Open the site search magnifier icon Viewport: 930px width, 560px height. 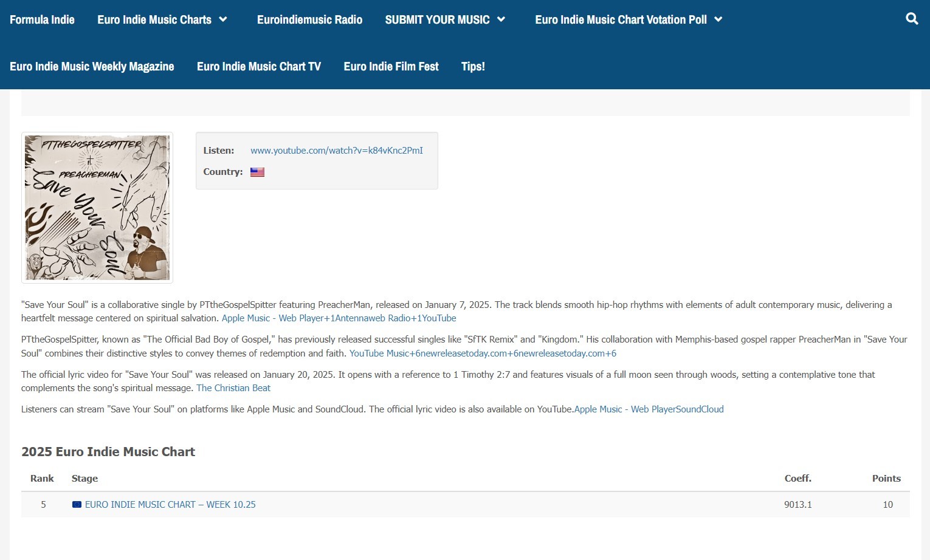tap(912, 19)
